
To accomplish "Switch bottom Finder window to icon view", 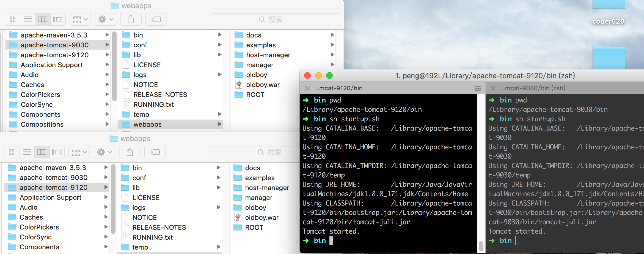I will click(12, 152).
